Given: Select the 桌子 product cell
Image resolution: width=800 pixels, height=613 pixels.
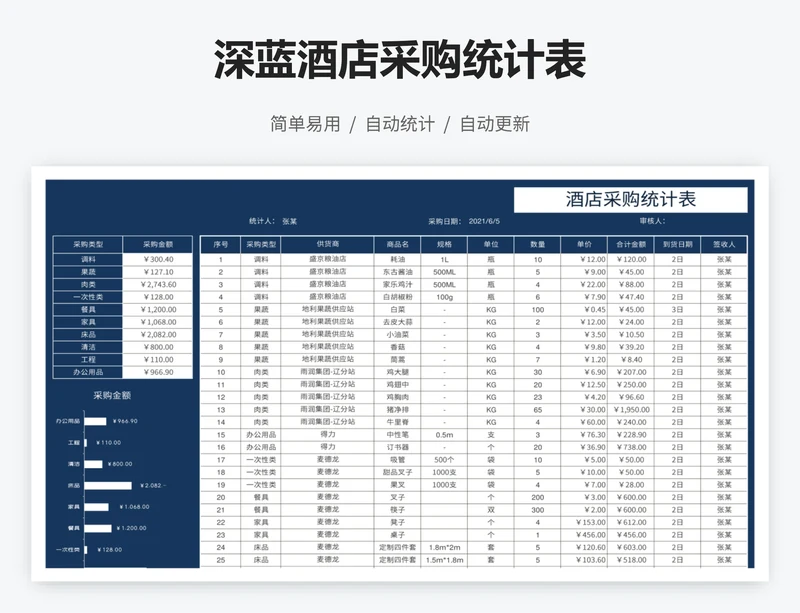Looking at the screenshot, I should pos(397,535).
